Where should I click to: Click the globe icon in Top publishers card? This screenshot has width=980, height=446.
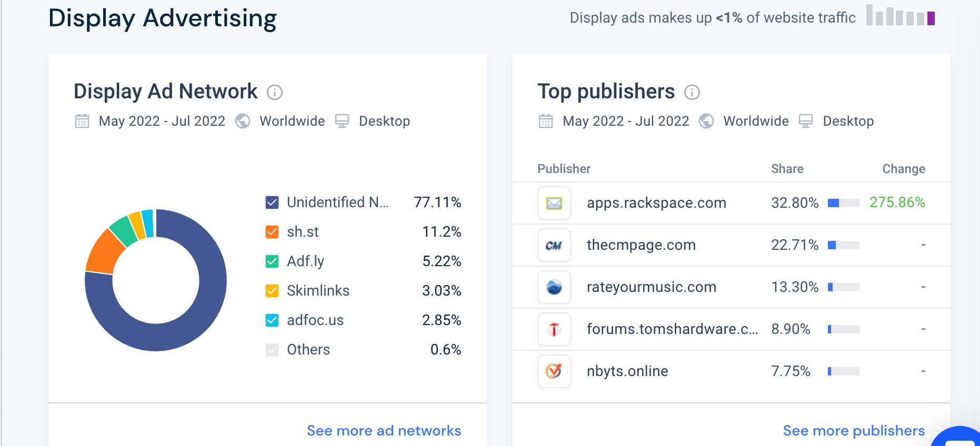[x=706, y=121]
